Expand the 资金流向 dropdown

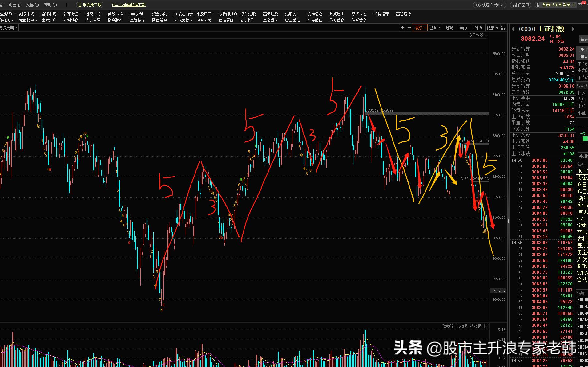161,14
